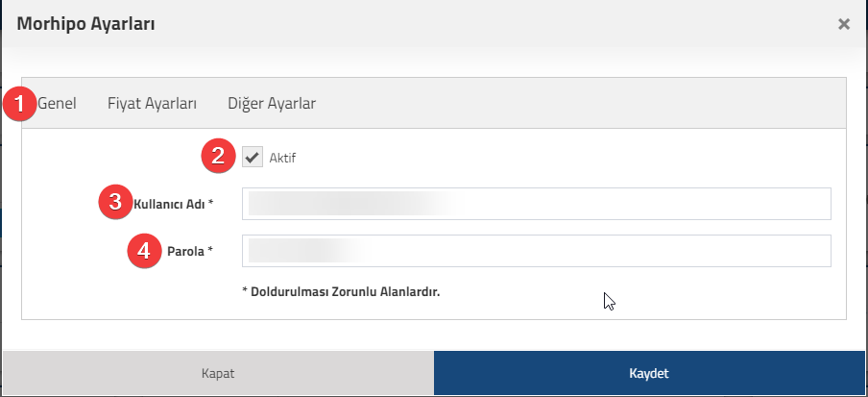Click the Doldurulması Zorunlu Alanlardır note
This screenshot has width=868, height=397.
click(x=341, y=291)
